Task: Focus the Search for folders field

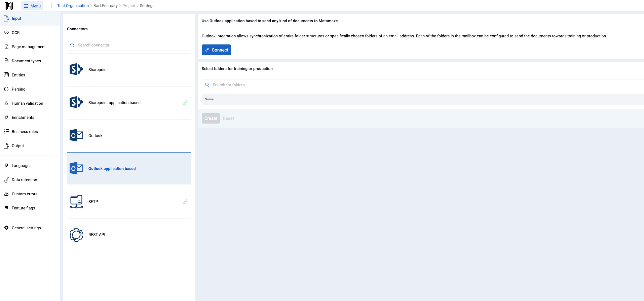Action: pos(423,85)
